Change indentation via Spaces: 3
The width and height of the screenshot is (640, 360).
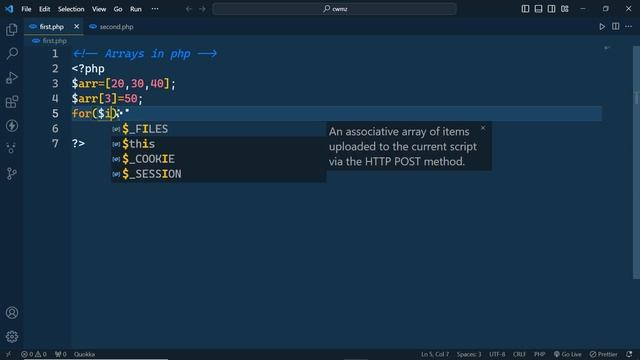(469, 354)
